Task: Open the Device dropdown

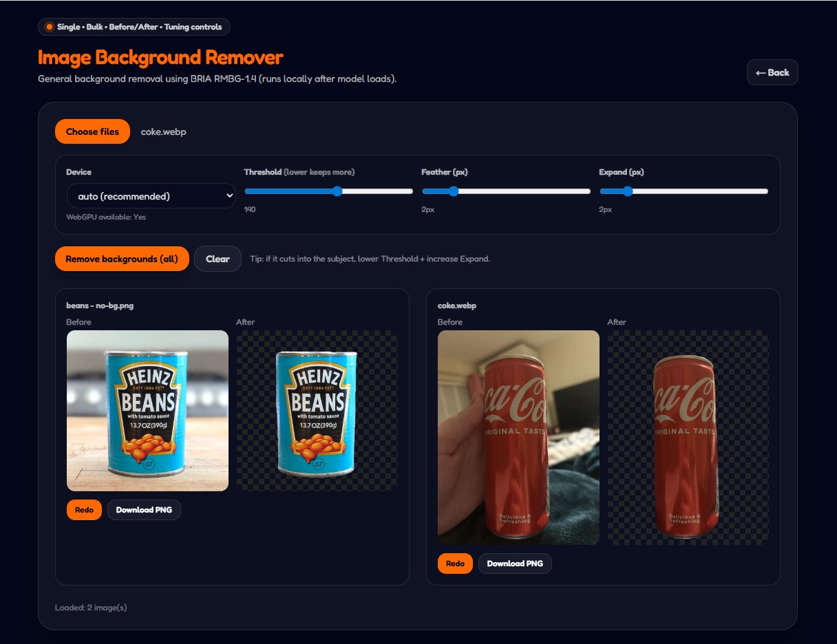Action: point(151,196)
